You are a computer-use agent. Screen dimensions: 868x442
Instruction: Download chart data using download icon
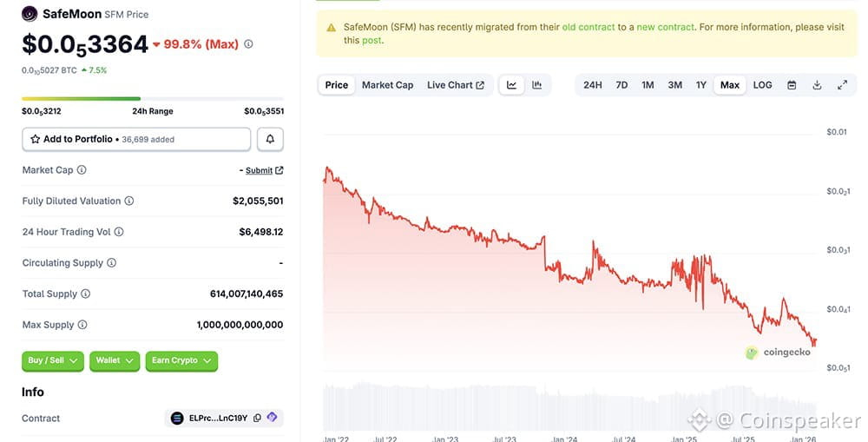pyautogui.click(x=817, y=85)
